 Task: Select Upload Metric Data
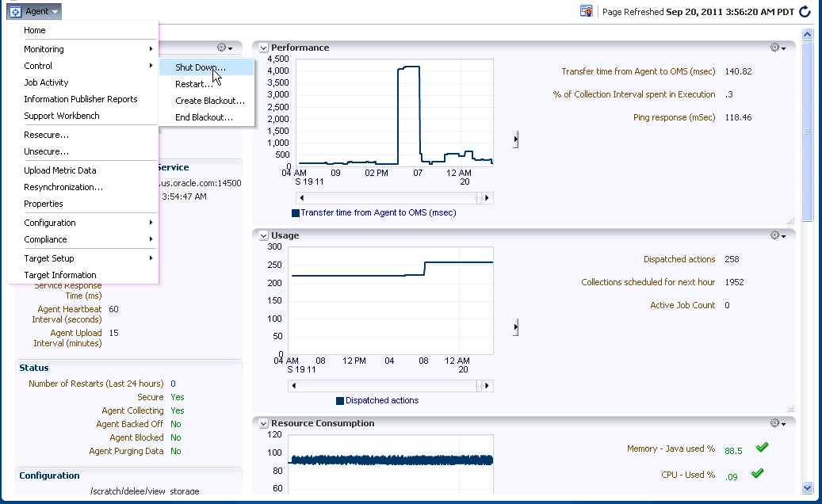(x=82, y=170)
